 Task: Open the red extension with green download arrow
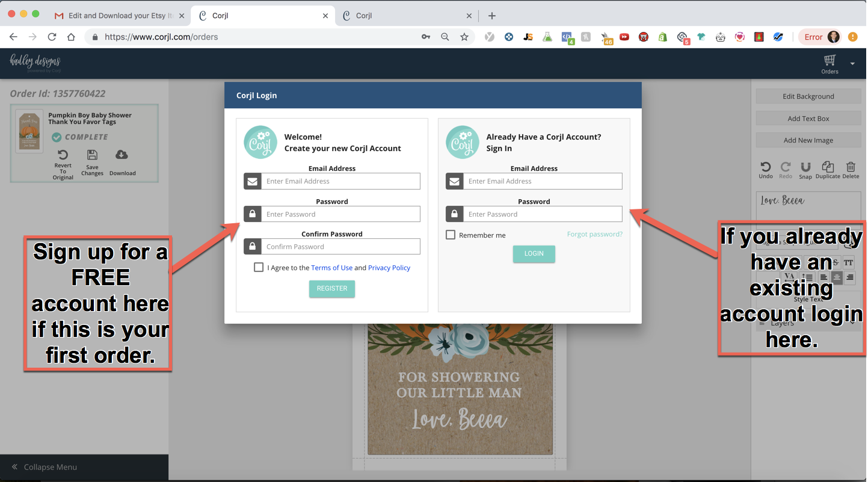pyautogui.click(x=759, y=37)
